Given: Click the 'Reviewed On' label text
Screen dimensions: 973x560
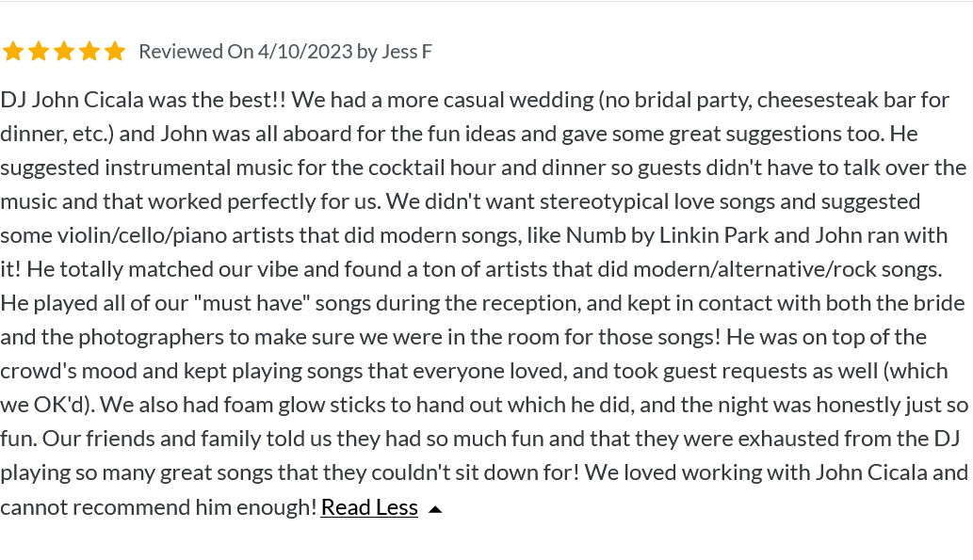Looking at the screenshot, I should [x=196, y=52].
